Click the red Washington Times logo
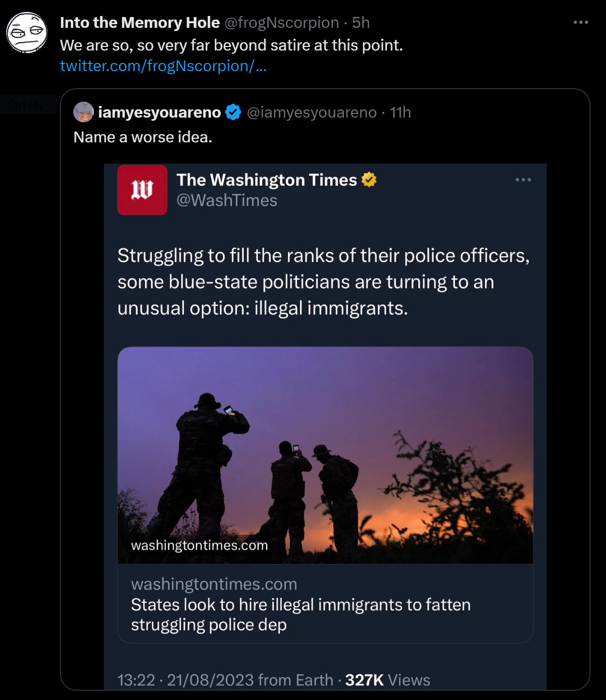The image size is (606, 700). pos(142,190)
